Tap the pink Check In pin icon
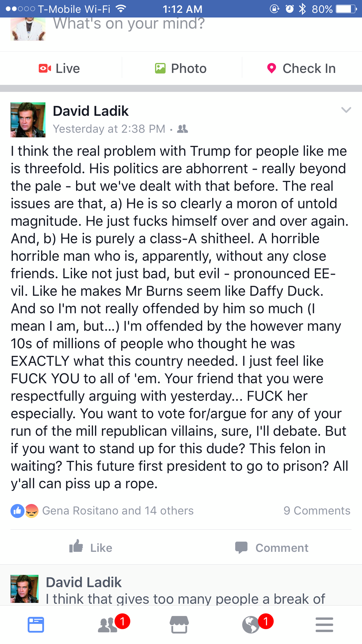The height and width of the screenshot is (644, 362). [271, 69]
